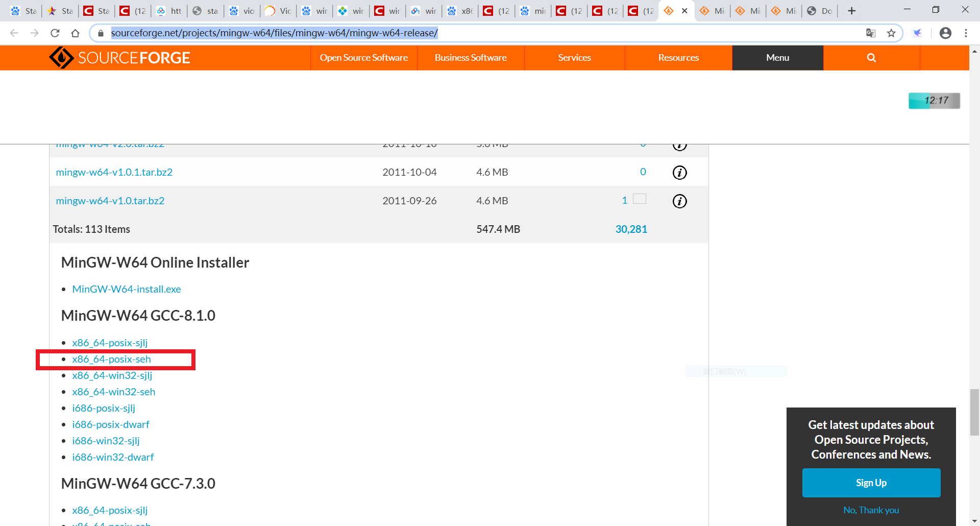Screen dimensions: 980x526
Task: Open the Business Software menu
Action: (x=471, y=58)
